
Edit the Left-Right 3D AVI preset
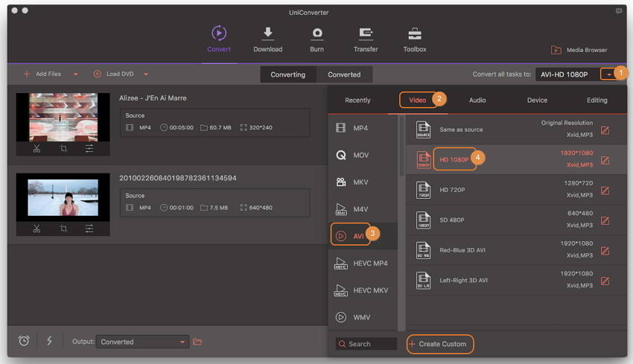(605, 281)
